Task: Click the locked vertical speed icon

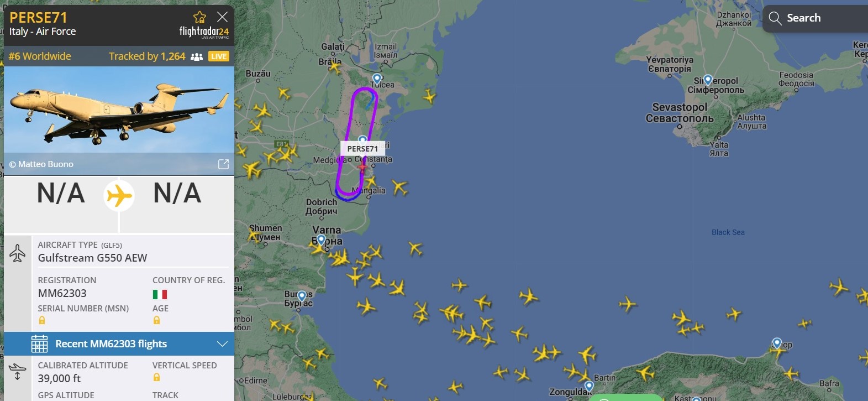Action: tap(157, 377)
